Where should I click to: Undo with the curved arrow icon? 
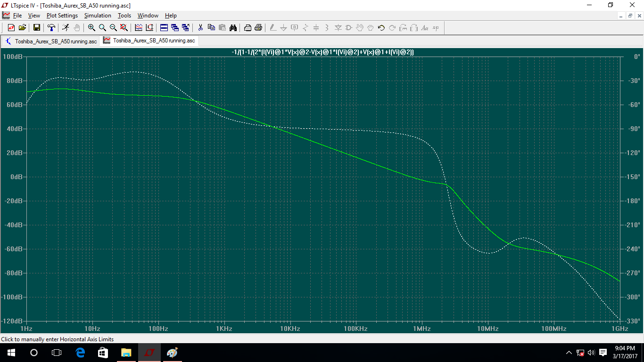pyautogui.click(x=381, y=28)
